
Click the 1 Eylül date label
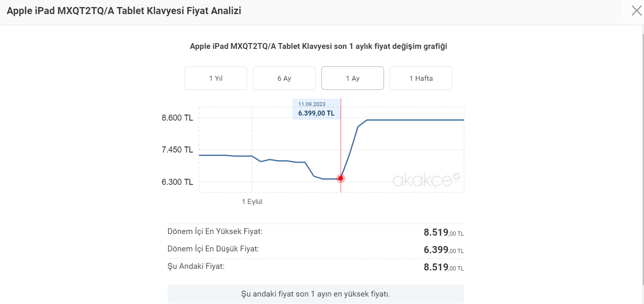pos(252,202)
